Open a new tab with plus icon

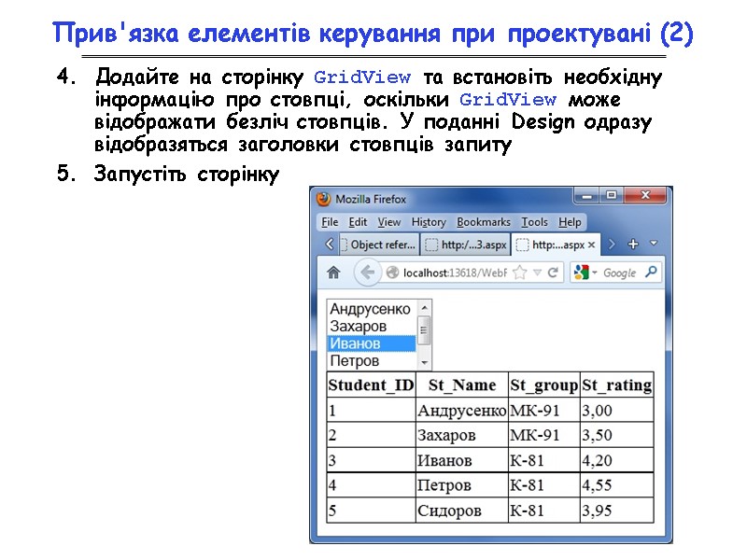633,245
